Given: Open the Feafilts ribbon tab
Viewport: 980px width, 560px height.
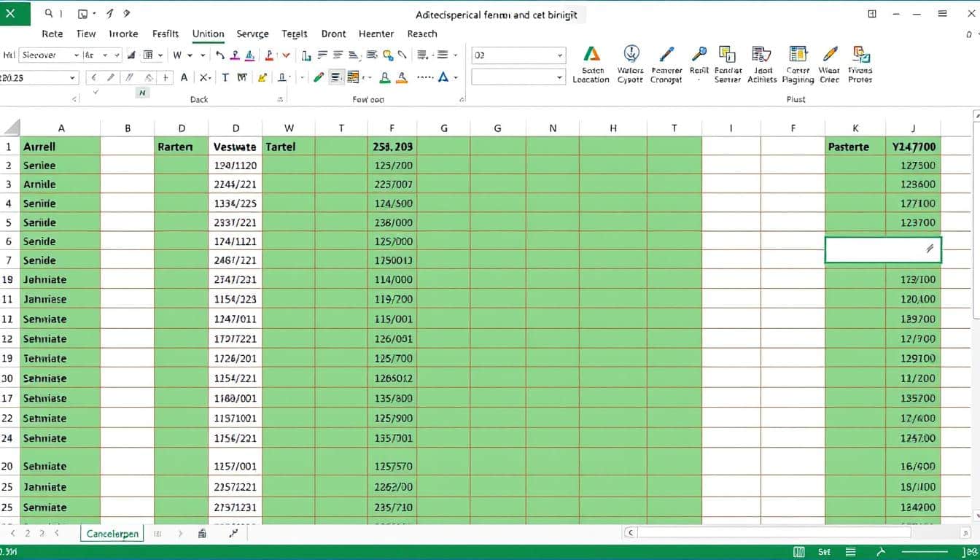Looking at the screenshot, I should coord(166,34).
